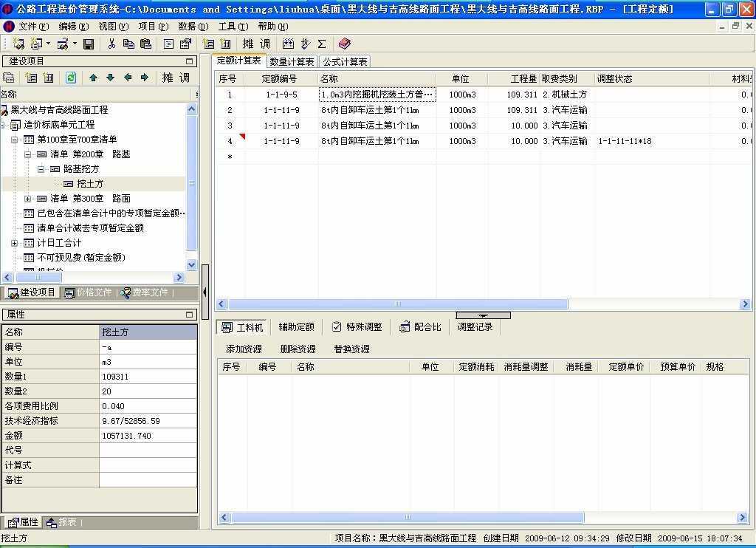Open the properties icon in main toolbar
This screenshot has width=756, height=548.
185,44
